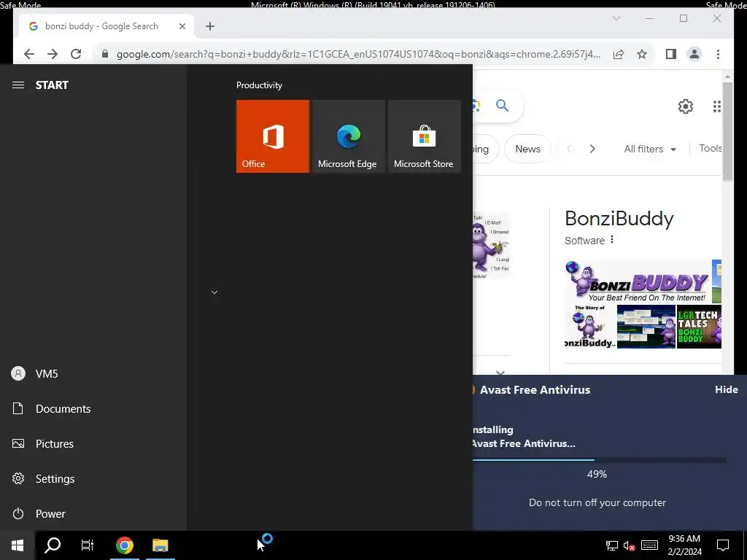Screen dimensions: 747x560
Task: Open Task View on taskbar
Action: click(x=88, y=545)
